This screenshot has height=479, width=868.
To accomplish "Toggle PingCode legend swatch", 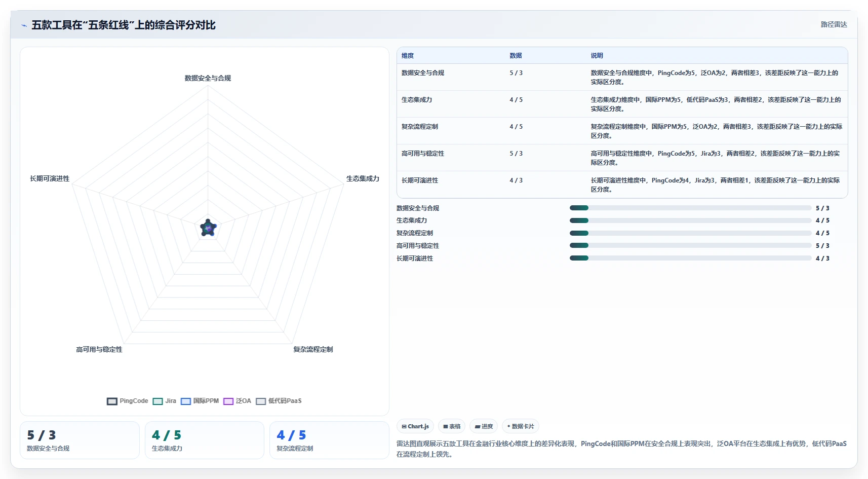I will point(112,401).
